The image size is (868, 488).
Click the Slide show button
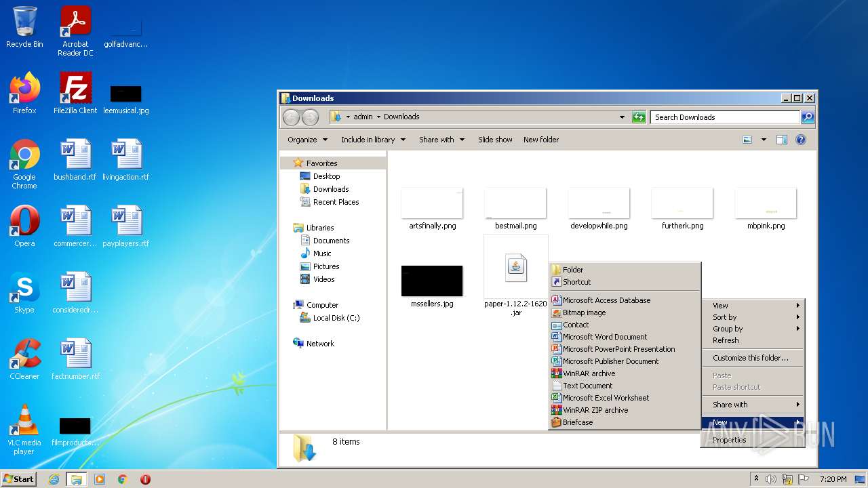495,140
